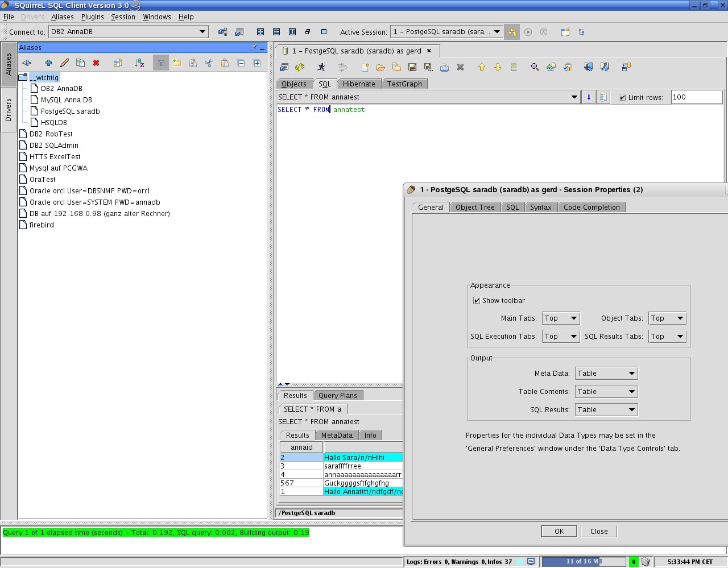Click the Limit rows value field
Screen dimensions: 728x568
click(x=696, y=97)
